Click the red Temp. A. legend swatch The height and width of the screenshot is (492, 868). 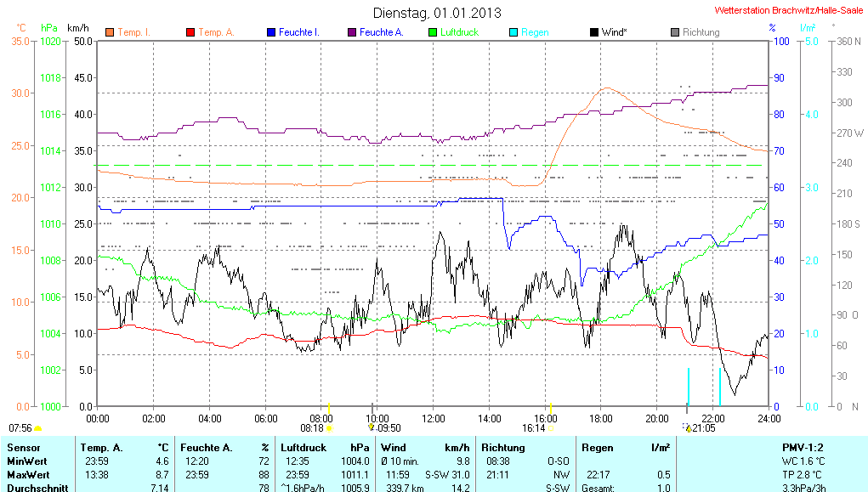tap(190, 32)
